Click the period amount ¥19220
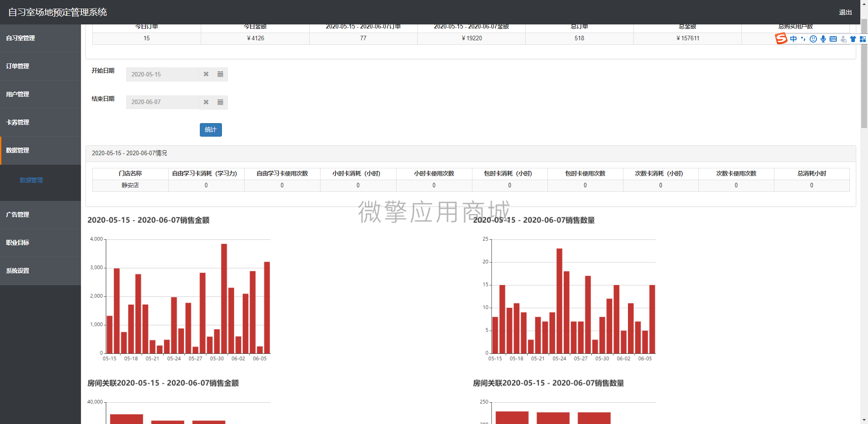 [472, 38]
